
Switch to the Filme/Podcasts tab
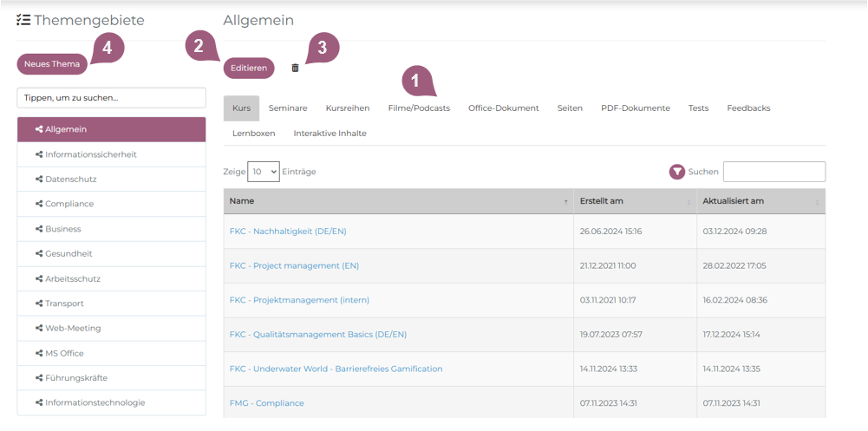[419, 108]
